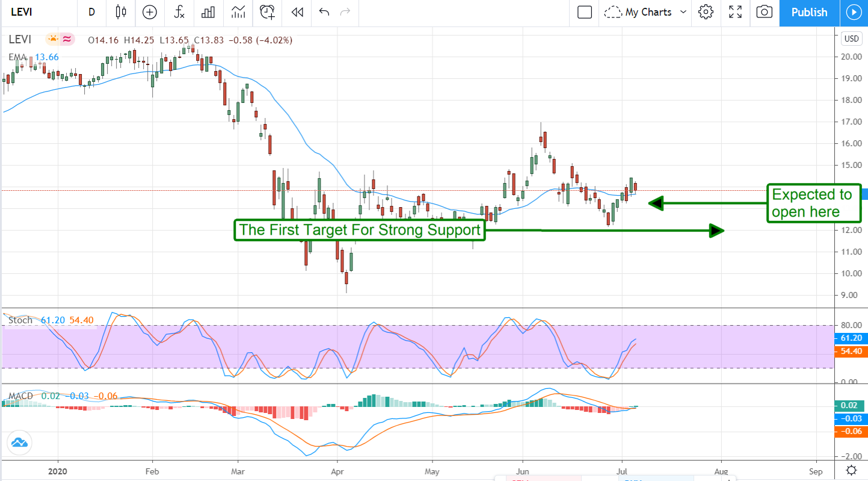
Task: Click the Apr label on time axis
Action: click(337, 470)
